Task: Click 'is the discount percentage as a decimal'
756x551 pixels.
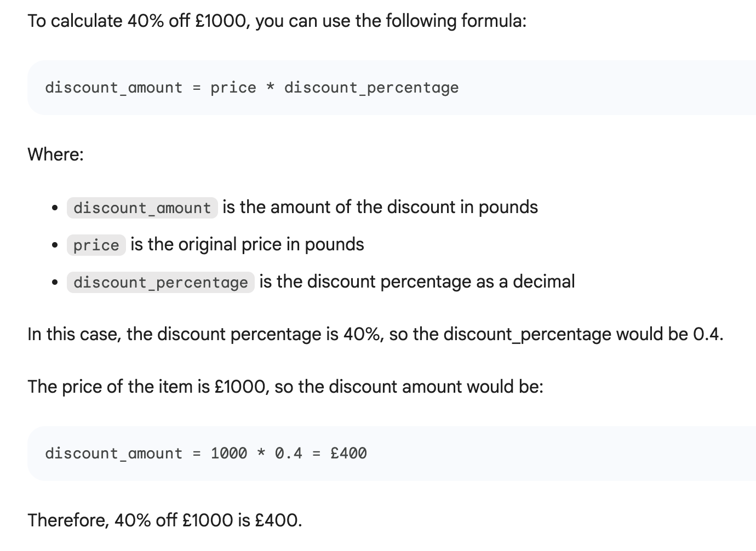Action: [x=417, y=282]
